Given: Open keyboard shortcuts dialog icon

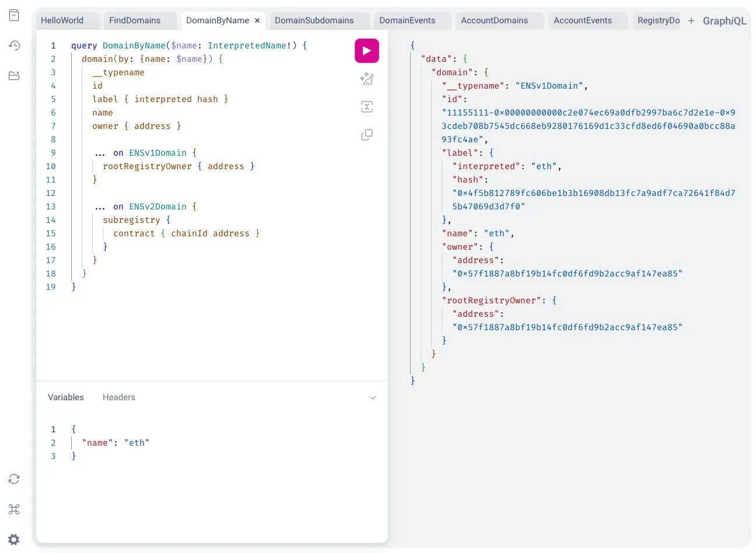Looking at the screenshot, I should (15, 509).
